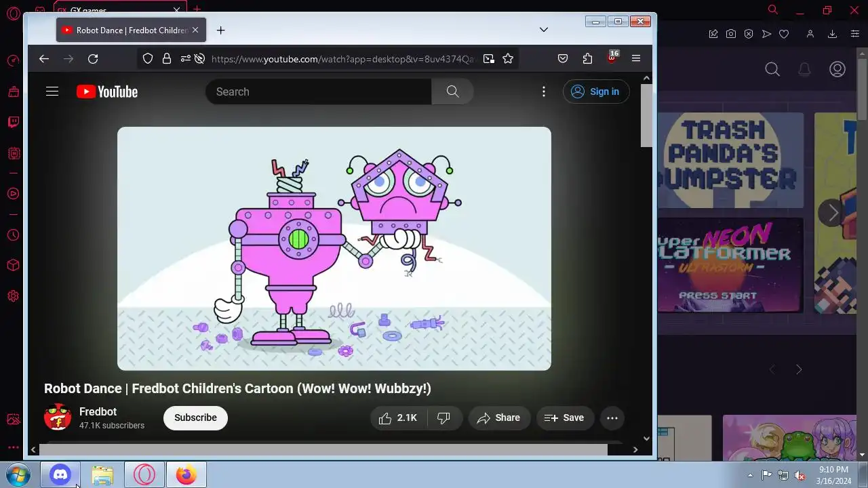The image size is (868, 488).
Task: Open GX Control speedometer in Opera sidebar
Action: tap(13, 60)
